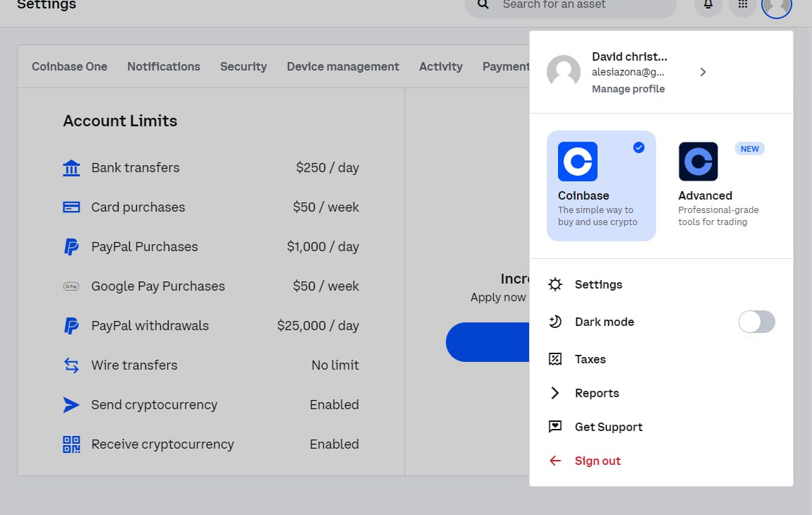812x515 pixels.
Task: Open the Coinbase One tab
Action: [69, 66]
